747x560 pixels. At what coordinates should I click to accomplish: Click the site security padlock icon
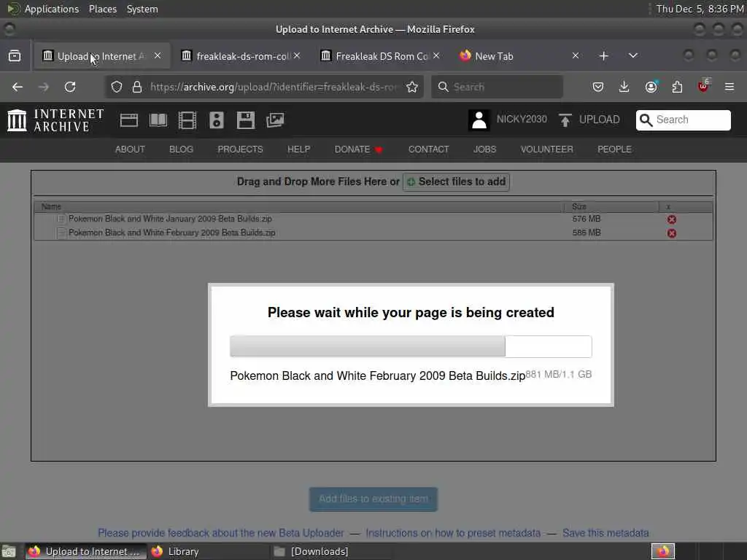pyautogui.click(x=137, y=87)
